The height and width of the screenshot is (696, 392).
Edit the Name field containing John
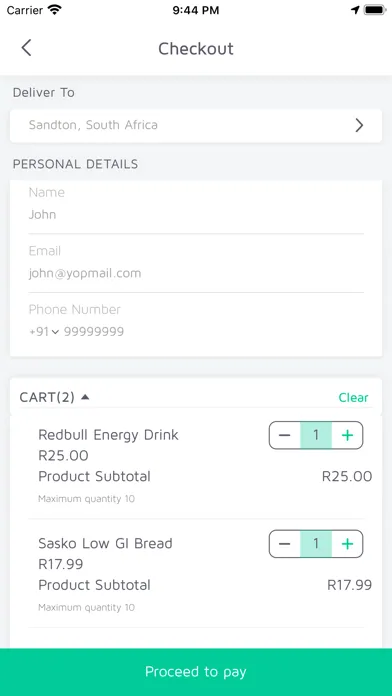[196, 215]
